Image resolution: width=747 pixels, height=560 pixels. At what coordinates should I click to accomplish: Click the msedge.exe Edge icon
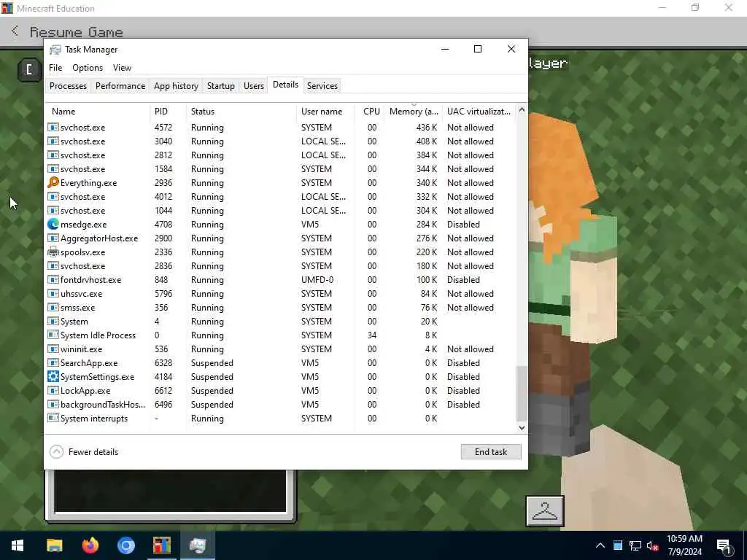click(x=53, y=225)
